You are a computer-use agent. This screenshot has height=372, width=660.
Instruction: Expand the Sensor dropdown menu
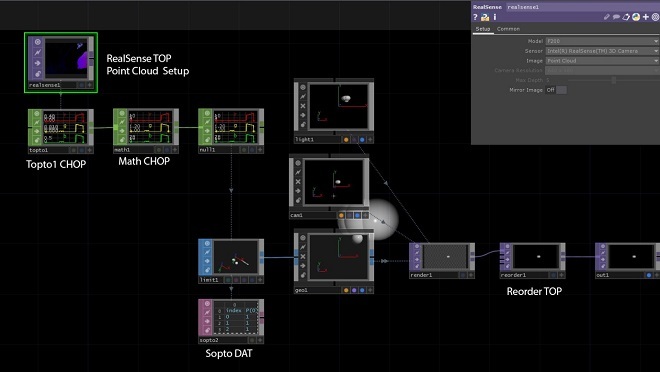(602, 51)
